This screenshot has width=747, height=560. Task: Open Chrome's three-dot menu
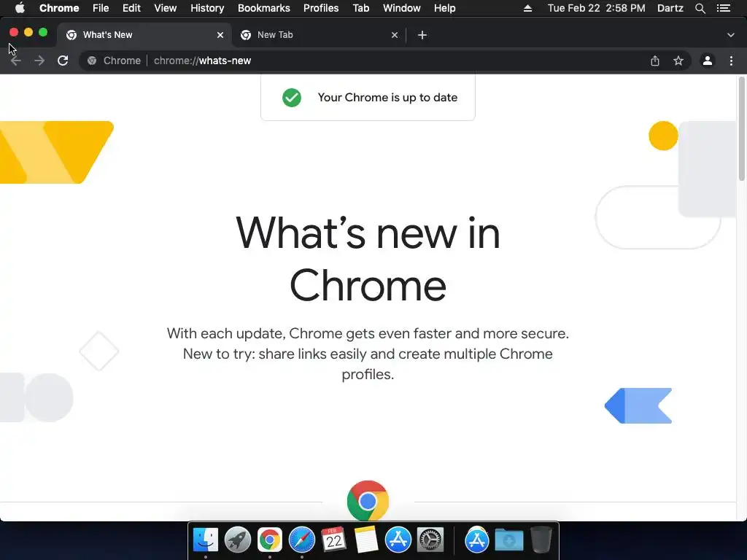(x=731, y=61)
